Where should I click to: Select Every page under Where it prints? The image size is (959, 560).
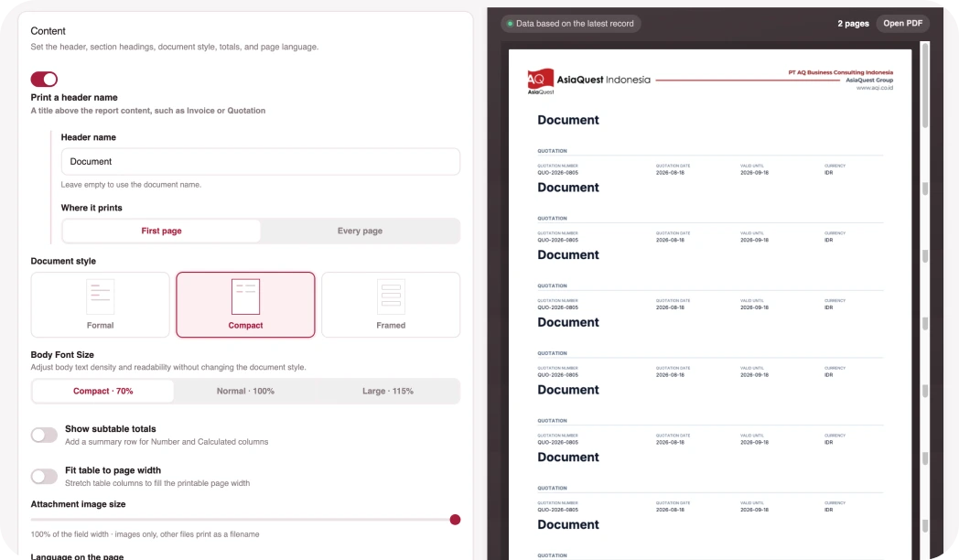[x=360, y=232]
